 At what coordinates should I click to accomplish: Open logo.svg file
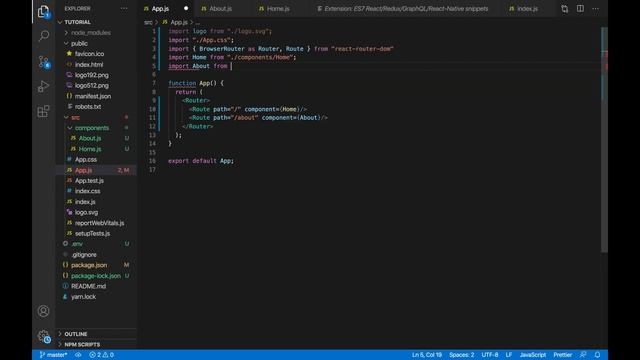(x=86, y=213)
